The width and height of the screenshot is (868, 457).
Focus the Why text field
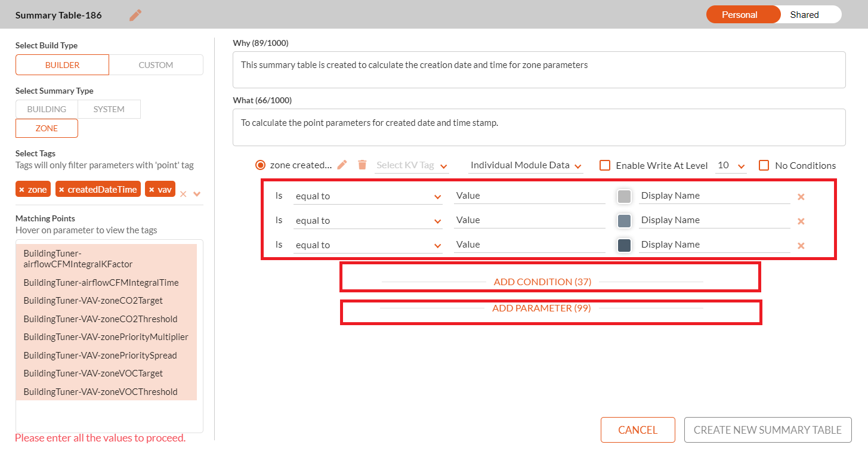(539, 70)
